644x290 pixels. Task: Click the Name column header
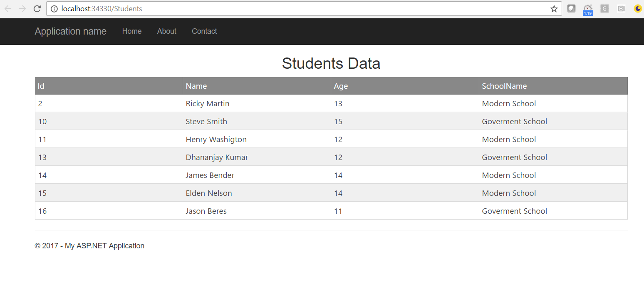coord(196,86)
